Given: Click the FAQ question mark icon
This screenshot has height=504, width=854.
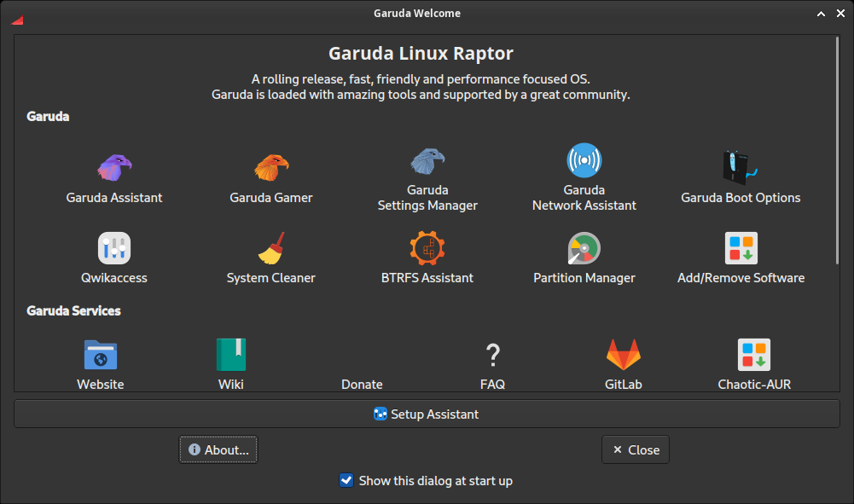Looking at the screenshot, I should click(492, 355).
